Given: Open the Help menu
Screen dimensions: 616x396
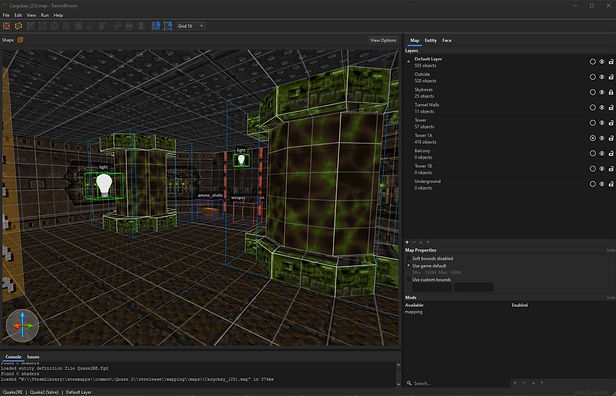Looking at the screenshot, I should [x=58, y=15].
